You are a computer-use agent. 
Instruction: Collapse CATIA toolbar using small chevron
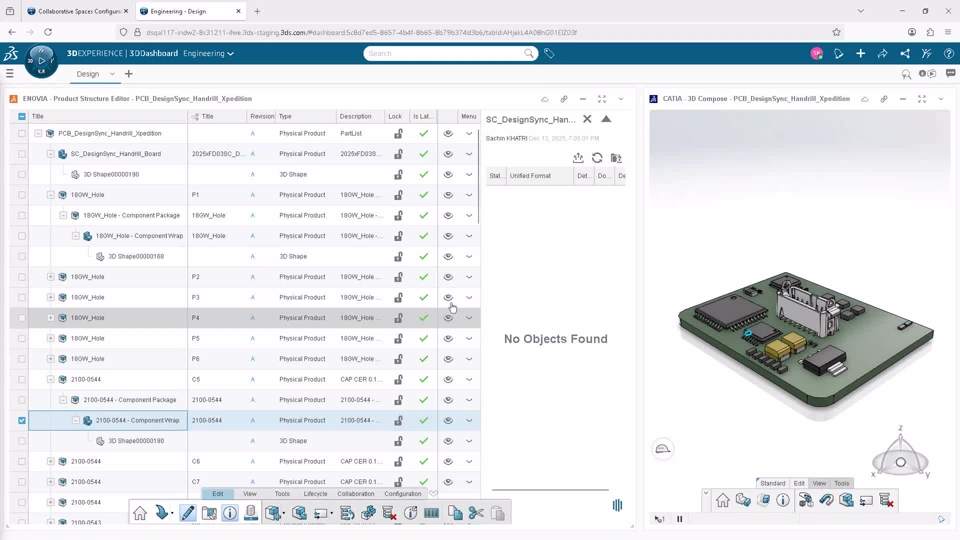coord(706,493)
